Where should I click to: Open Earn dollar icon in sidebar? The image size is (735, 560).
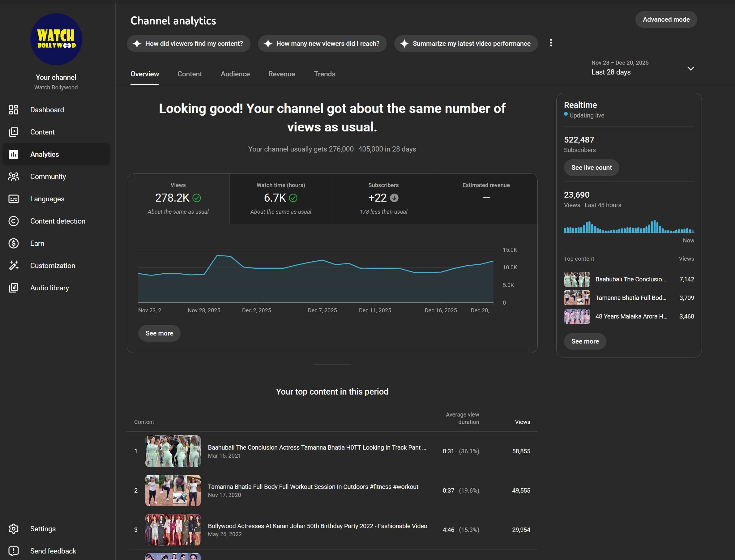[x=13, y=243]
